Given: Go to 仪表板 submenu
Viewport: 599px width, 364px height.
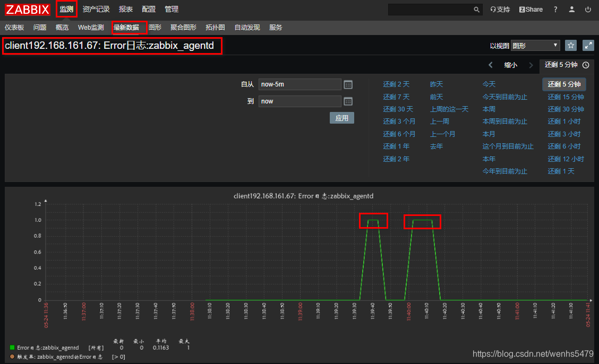Looking at the screenshot, I should point(14,28).
